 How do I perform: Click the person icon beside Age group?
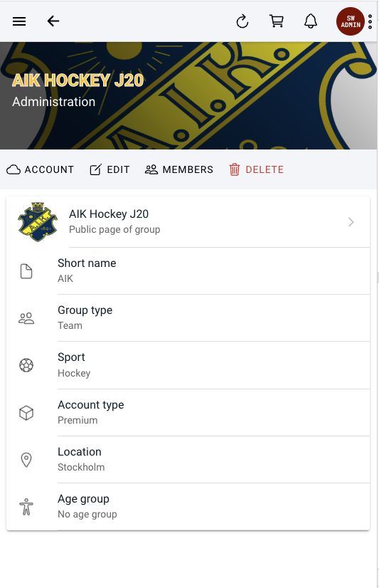point(26,507)
